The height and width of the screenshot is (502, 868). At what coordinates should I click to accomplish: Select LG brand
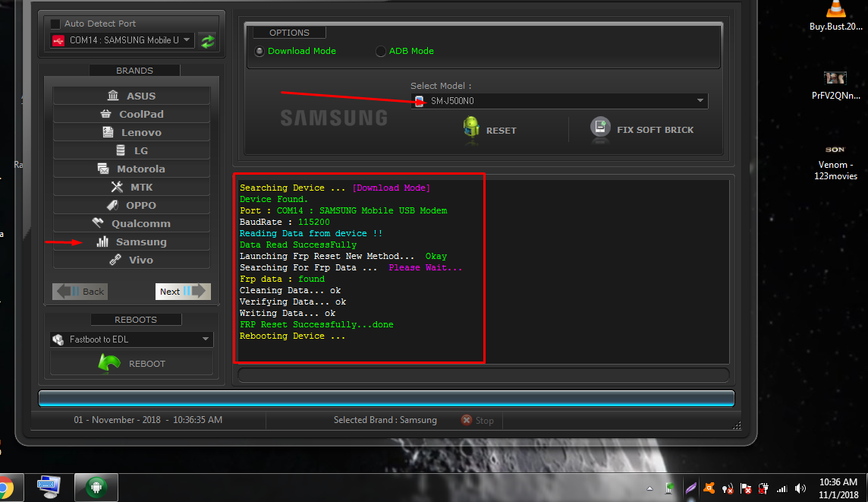click(131, 150)
